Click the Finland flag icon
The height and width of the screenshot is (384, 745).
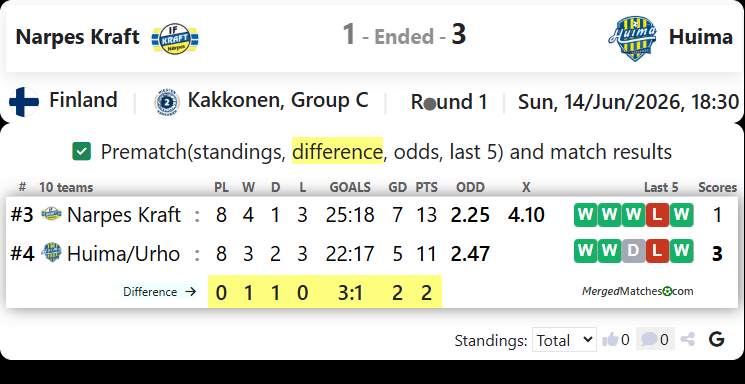(24, 102)
